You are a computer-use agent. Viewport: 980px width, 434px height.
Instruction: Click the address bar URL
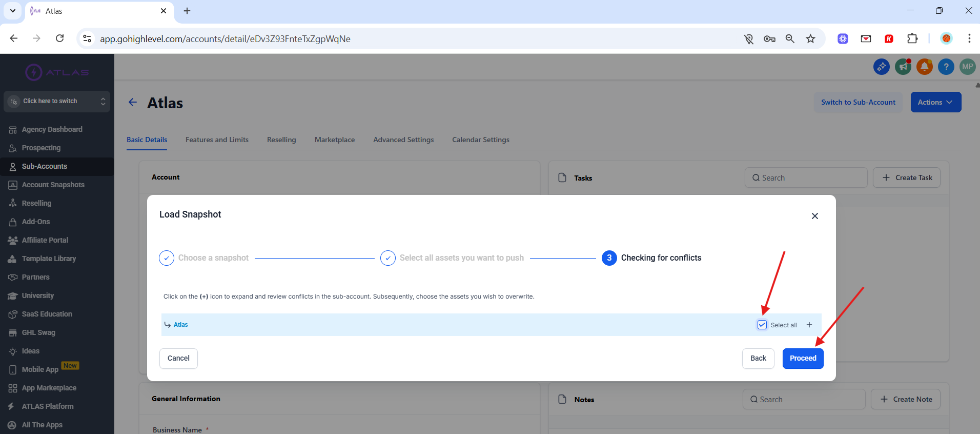[x=225, y=39]
